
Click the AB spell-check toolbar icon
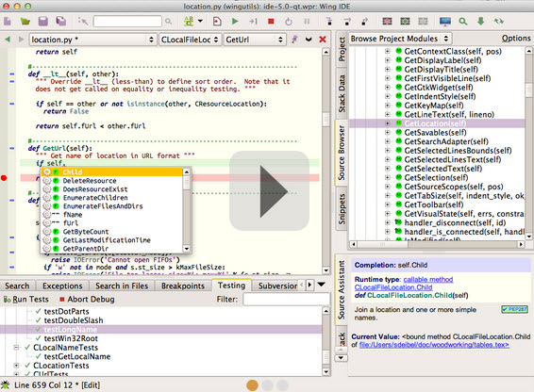189,21
